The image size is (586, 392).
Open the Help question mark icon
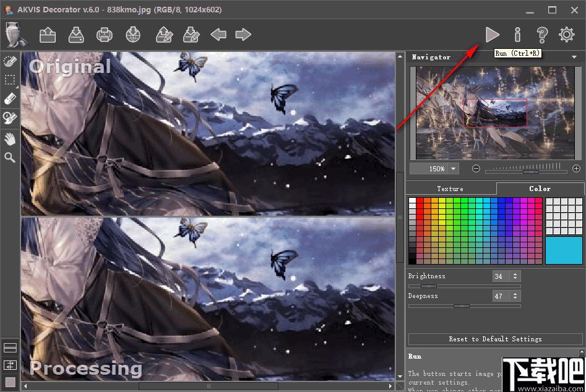pos(542,35)
